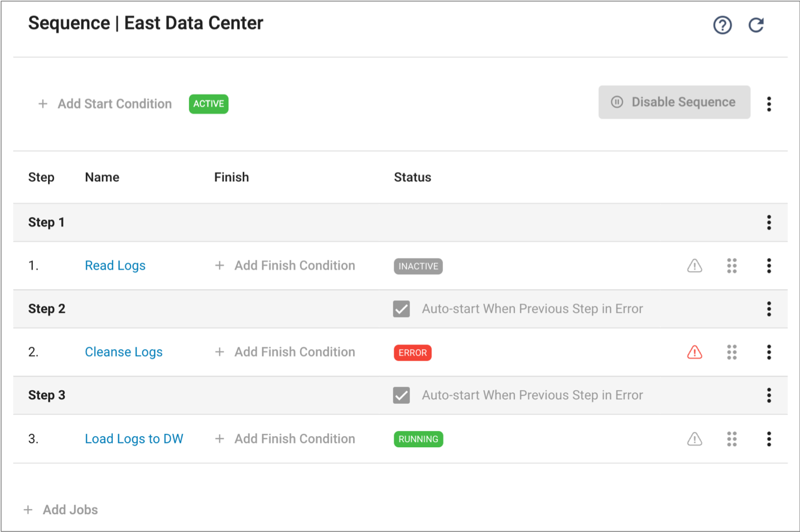Click the Step 3 header label
Screen dimensions: 800x532
[x=47, y=395]
